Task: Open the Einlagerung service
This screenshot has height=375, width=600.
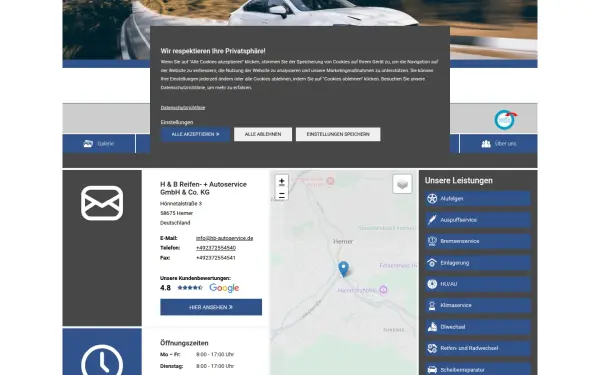Action: click(478, 263)
